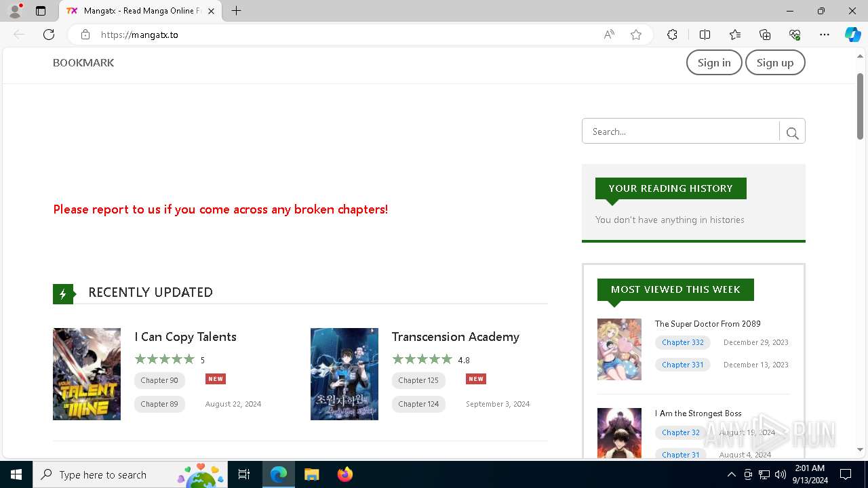Click the Sign up button
The image size is (868, 488).
[775, 62]
